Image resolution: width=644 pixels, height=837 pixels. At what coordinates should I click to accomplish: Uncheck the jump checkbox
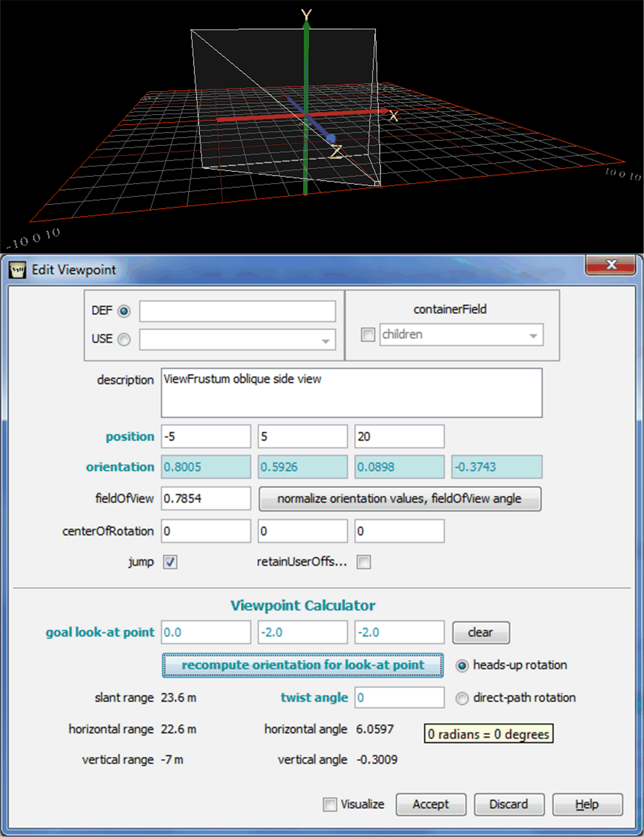[170, 562]
